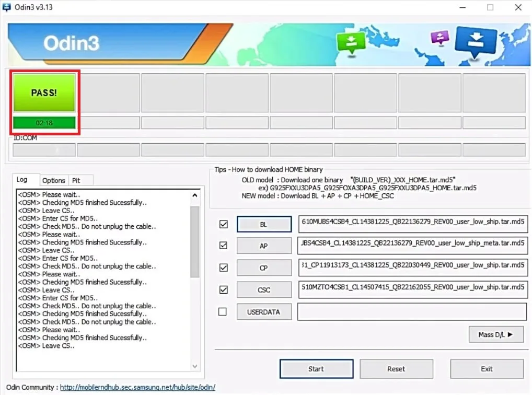Click the CP button to browse file

(x=264, y=268)
